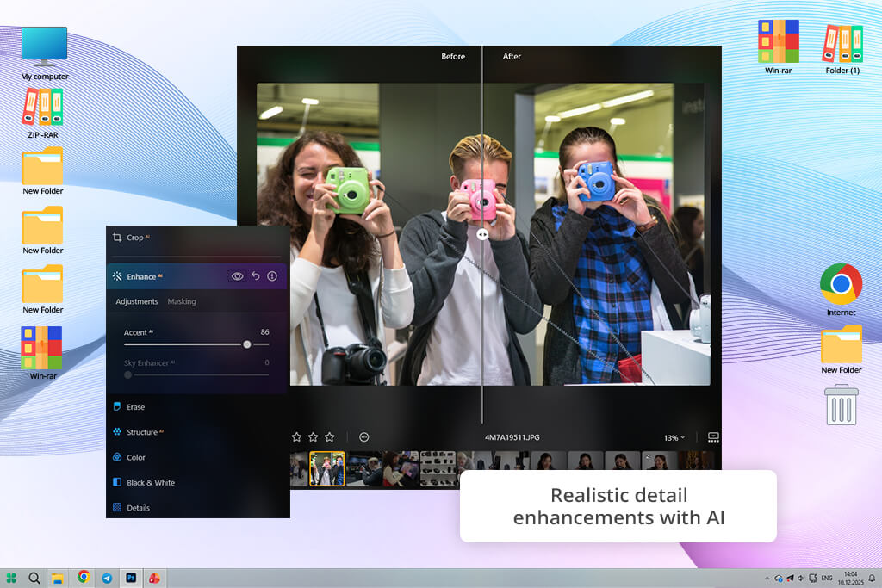The width and height of the screenshot is (882, 588).
Task: Select woman-with-tablet filmstrip thumbnail
Action: (x=401, y=468)
